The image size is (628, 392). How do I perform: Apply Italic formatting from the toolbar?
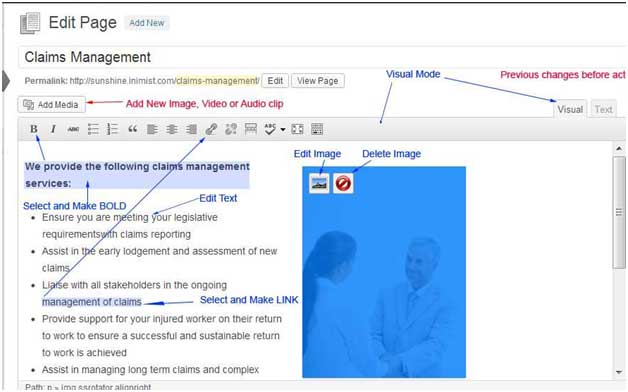click(53, 129)
